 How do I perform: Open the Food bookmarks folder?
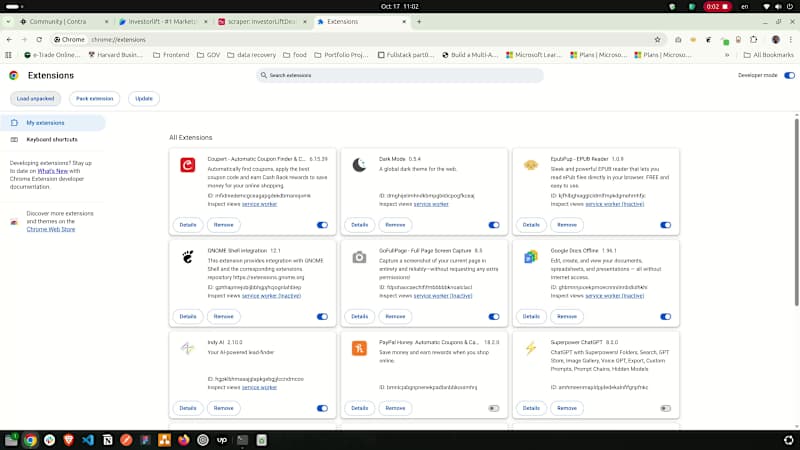click(x=295, y=55)
